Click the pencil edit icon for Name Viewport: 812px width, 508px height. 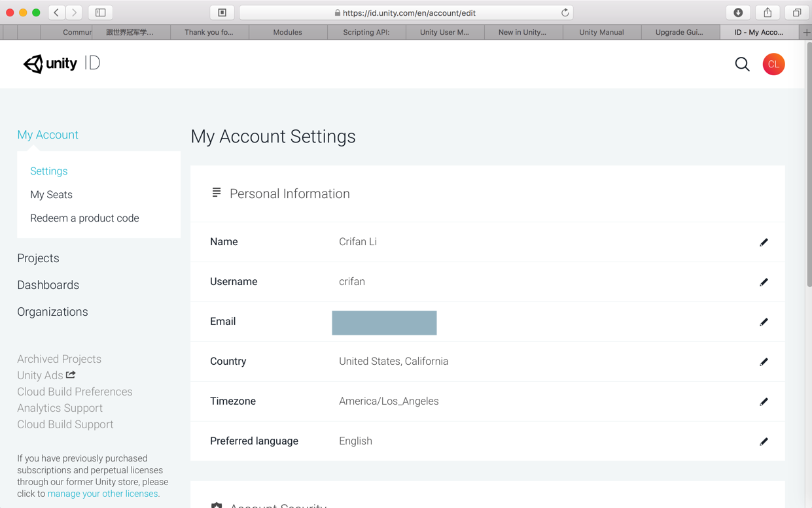tap(764, 242)
